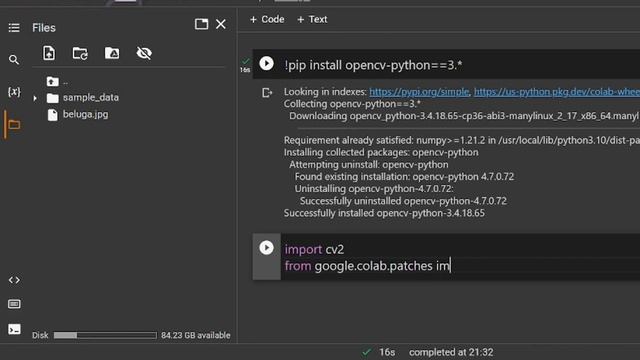Open Files panel in new window

(x=201, y=24)
